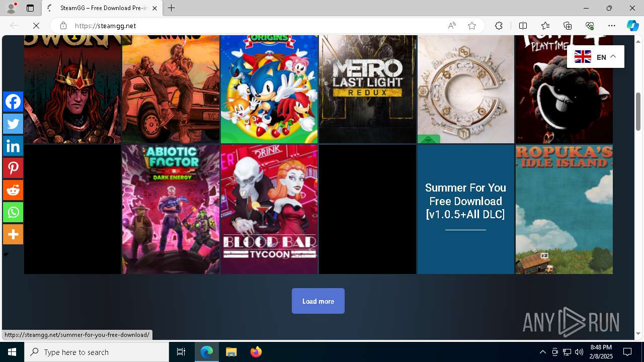This screenshot has height=362, width=644.
Task: Share page via LinkedIn icon
Action: 13,146
